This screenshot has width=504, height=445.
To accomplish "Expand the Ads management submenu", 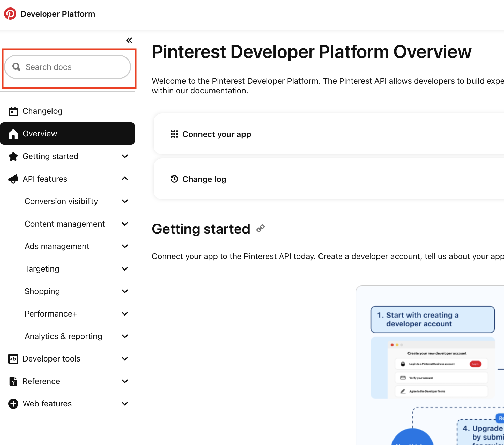I will click(x=125, y=246).
